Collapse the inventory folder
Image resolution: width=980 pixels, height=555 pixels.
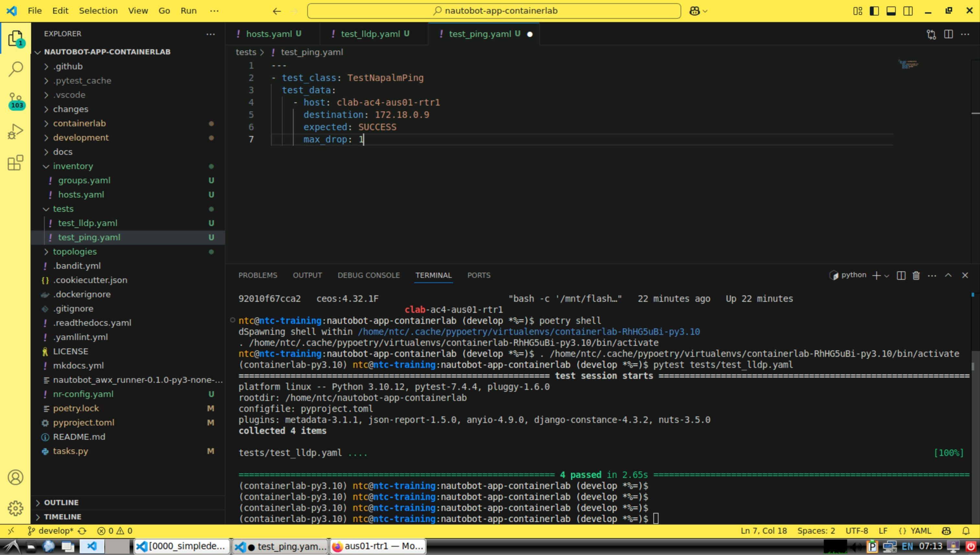[x=73, y=166]
